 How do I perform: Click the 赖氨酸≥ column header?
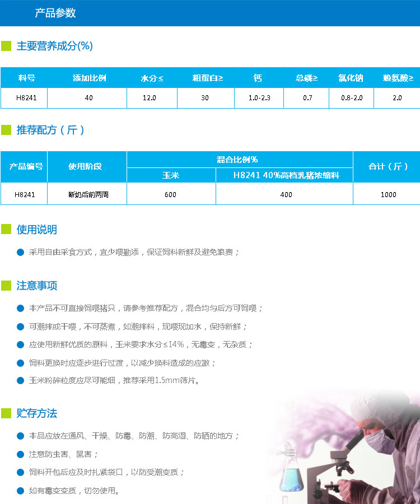398,78
